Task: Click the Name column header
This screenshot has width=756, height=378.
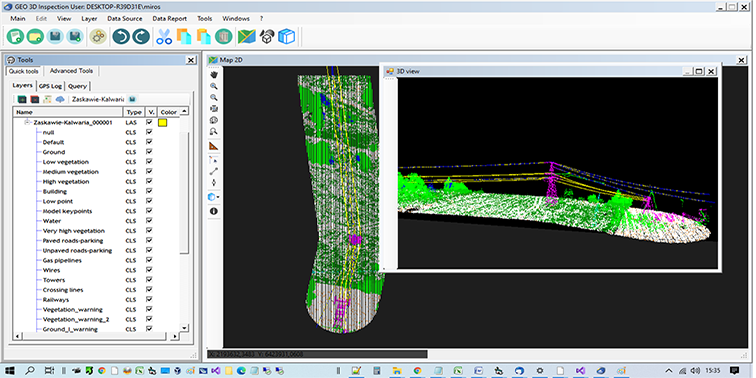Action: 68,112
